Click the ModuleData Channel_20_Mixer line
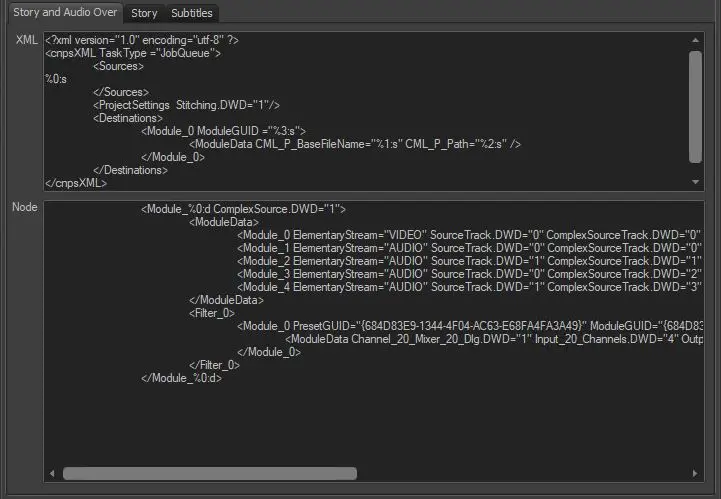 coord(495,339)
